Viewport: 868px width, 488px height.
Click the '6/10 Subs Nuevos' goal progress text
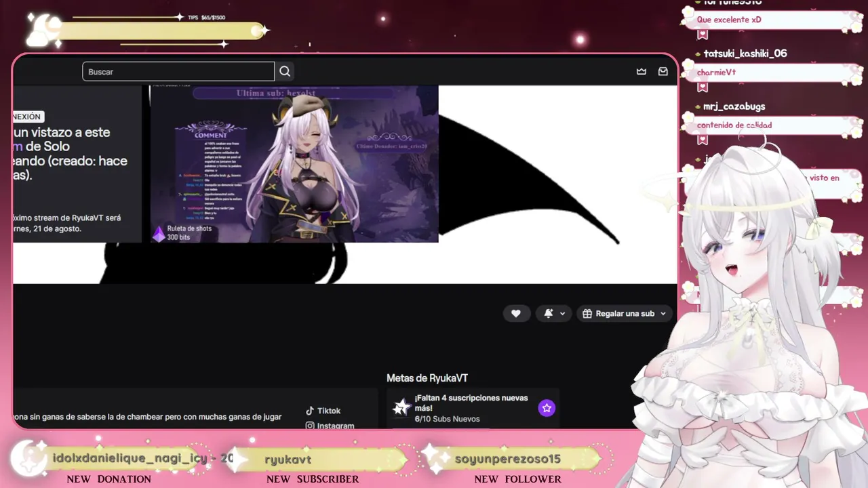(x=447, y=419)
